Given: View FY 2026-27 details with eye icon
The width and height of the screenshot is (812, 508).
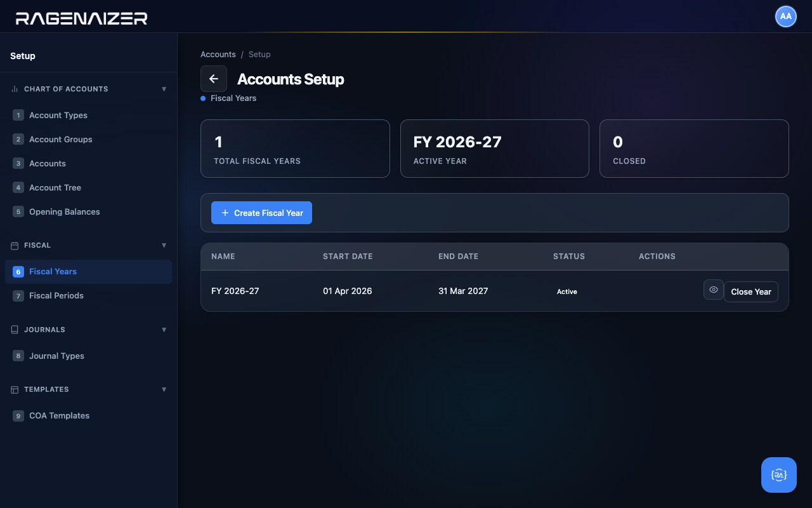Looking at the screenshot, I should [x=714, y=290].
